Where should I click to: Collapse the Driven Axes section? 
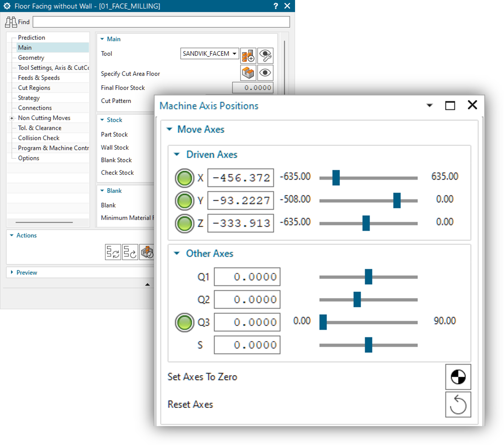tap(177, 155)
